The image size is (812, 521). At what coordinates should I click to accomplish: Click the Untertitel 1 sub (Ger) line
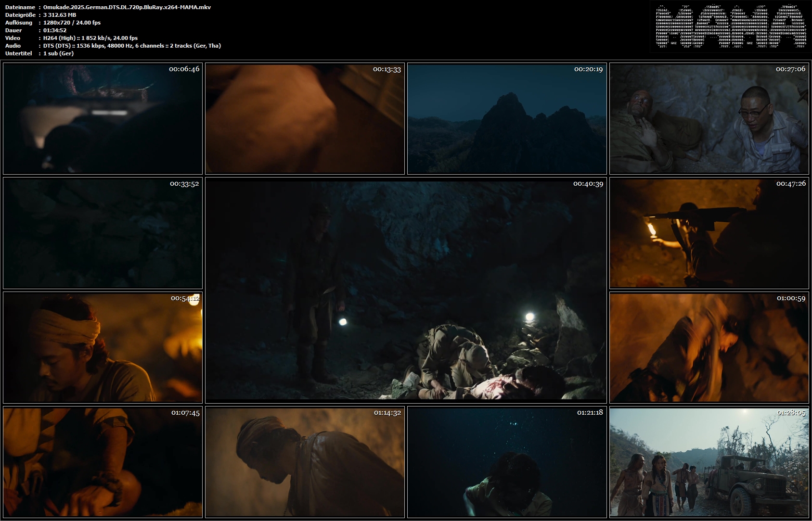pyautogui.click(x=58, y=53)
